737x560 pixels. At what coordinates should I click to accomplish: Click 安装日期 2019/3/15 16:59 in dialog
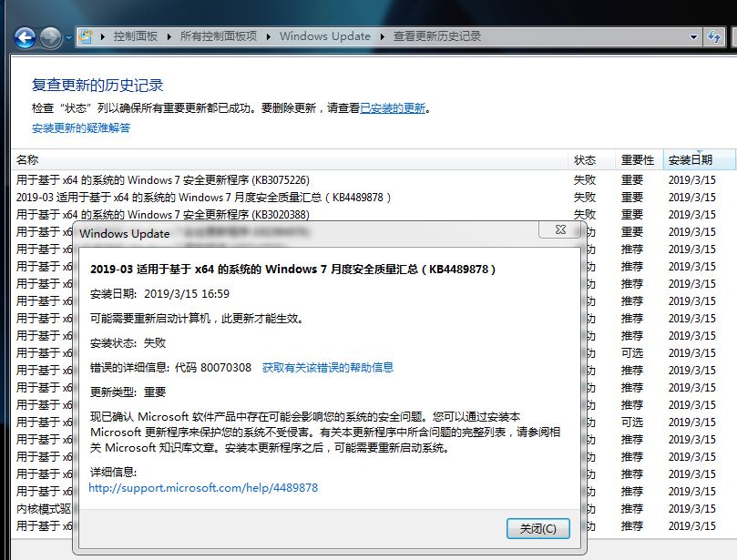[159, 294]
